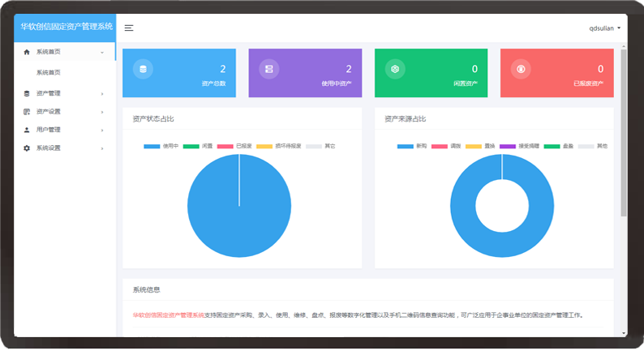644x351 pixels.
Task: Toggle 接受捐赠 legend purple swatch
Action: point(508,146)
